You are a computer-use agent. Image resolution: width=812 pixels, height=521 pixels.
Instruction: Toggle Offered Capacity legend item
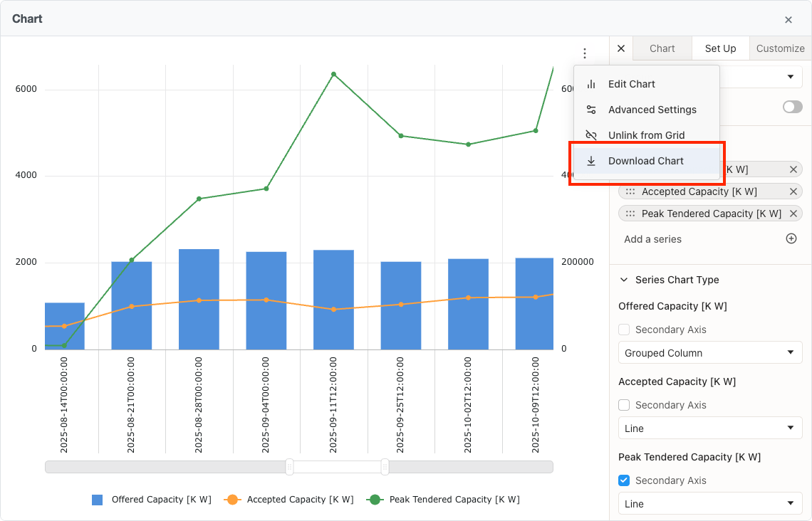[x=152, y=500]
